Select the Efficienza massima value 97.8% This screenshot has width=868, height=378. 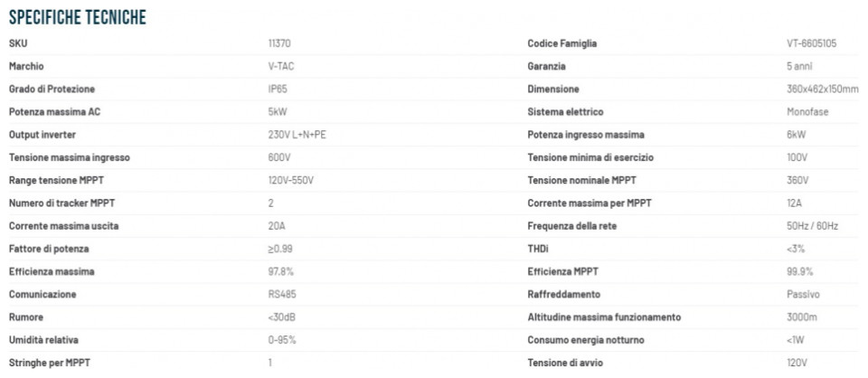pyautogui.click(x=280, y=271)
